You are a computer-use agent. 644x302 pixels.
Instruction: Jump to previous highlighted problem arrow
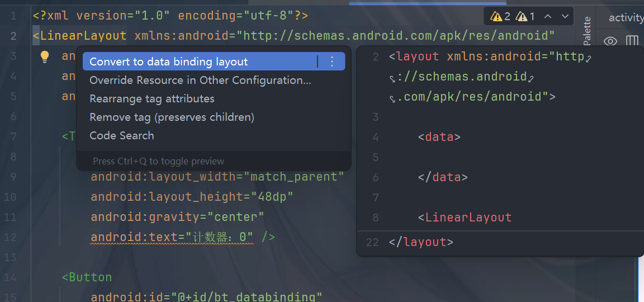(548, 16)
